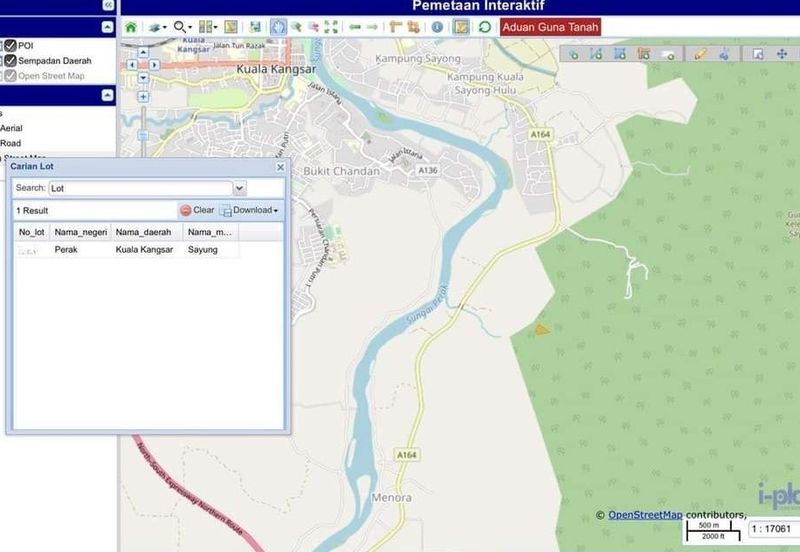Image resolution: width=800 pixels, height=552 pixels.
Task: Toggle the Sempadan Daerah layer checkbox
Action: (x=10, y=60)
